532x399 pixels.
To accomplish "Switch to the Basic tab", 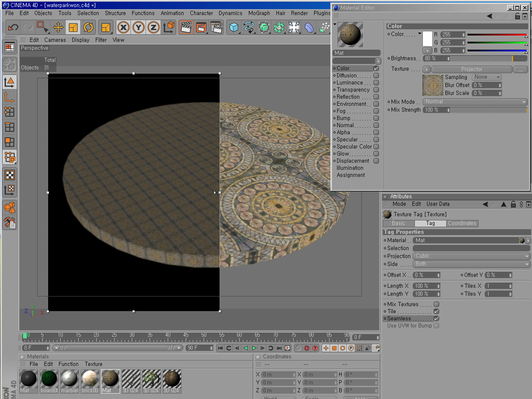I will 399,223.
